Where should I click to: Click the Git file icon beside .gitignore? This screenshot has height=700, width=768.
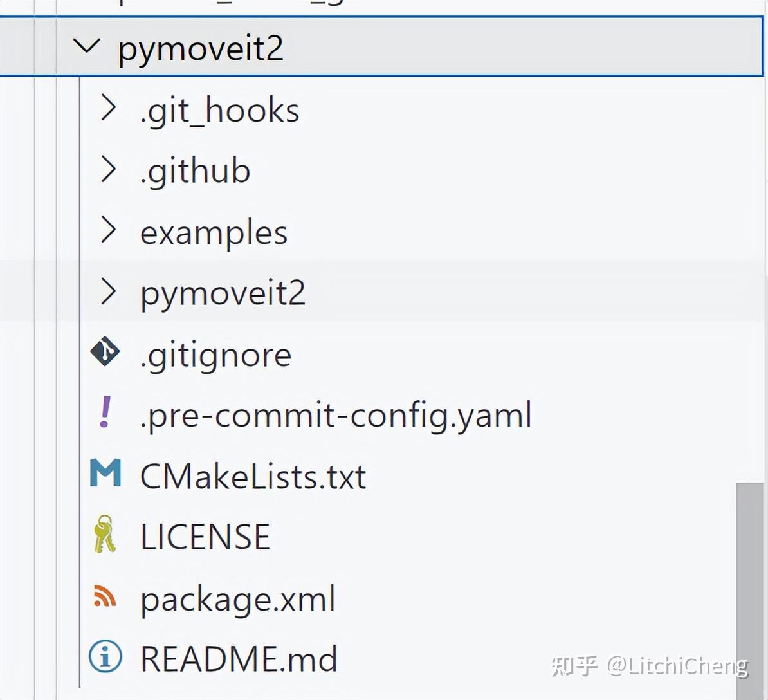(104, 353)
